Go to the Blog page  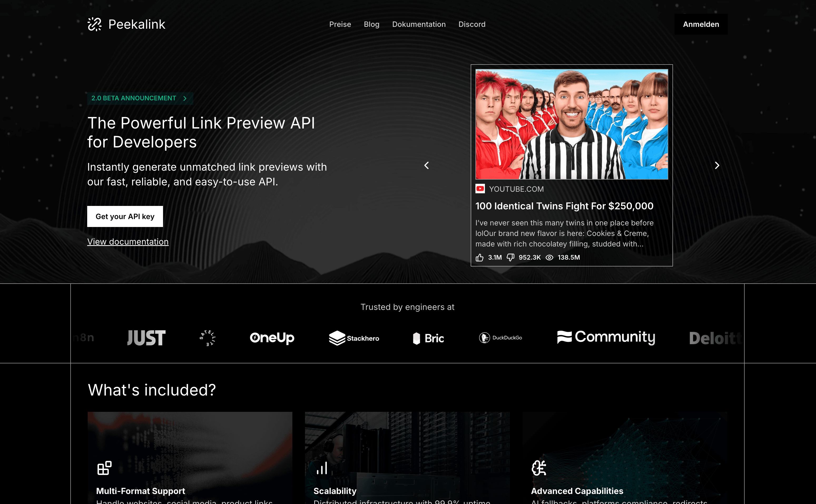(371, 24)
